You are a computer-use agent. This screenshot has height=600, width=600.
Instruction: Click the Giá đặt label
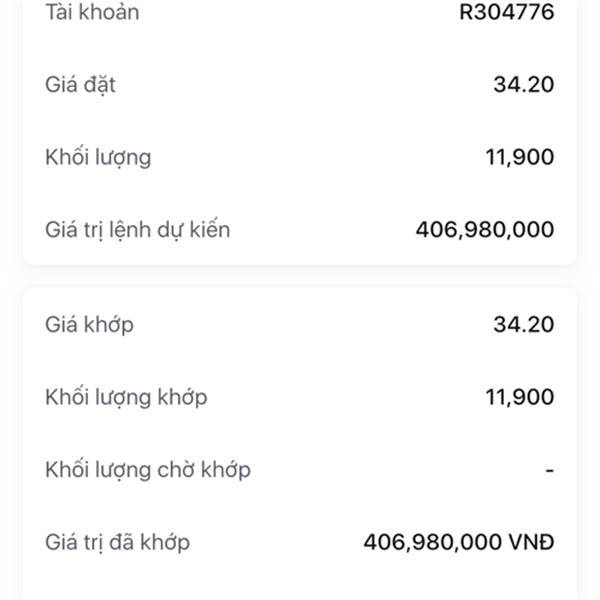[x=80, y=85]
